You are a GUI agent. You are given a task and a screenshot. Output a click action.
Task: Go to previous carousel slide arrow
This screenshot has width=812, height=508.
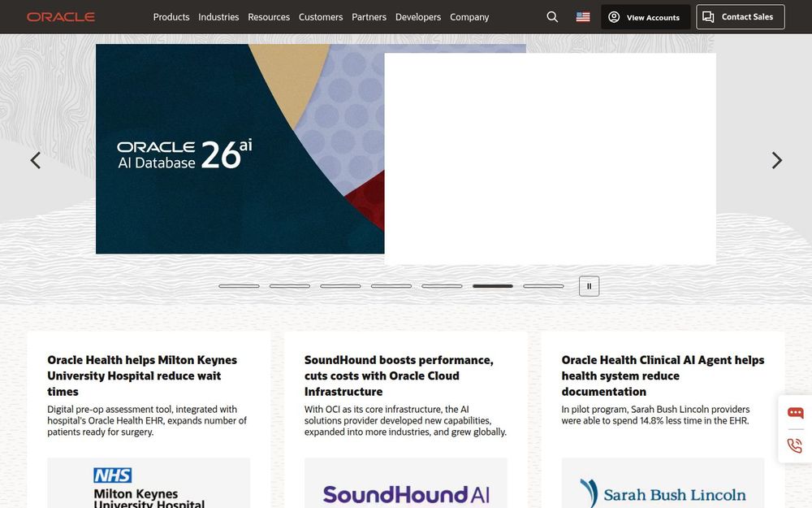(35, 160)
